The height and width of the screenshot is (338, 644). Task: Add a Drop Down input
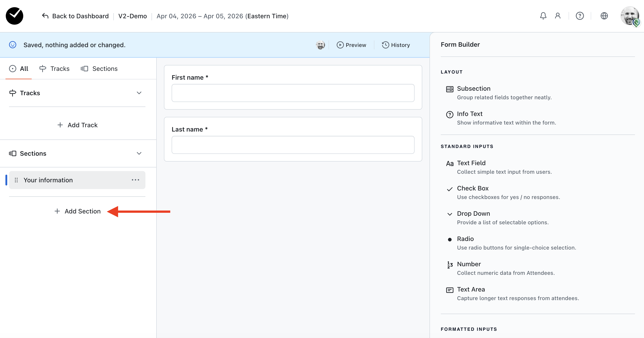coord(473,214)
